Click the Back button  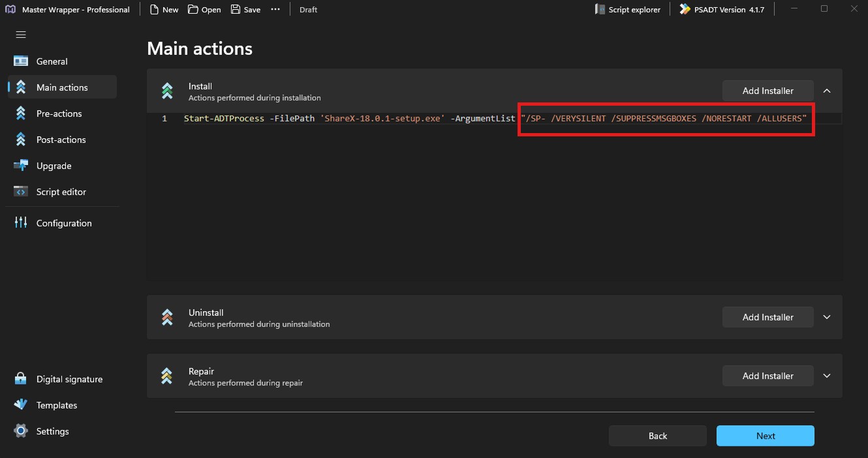tap(657, 436)
